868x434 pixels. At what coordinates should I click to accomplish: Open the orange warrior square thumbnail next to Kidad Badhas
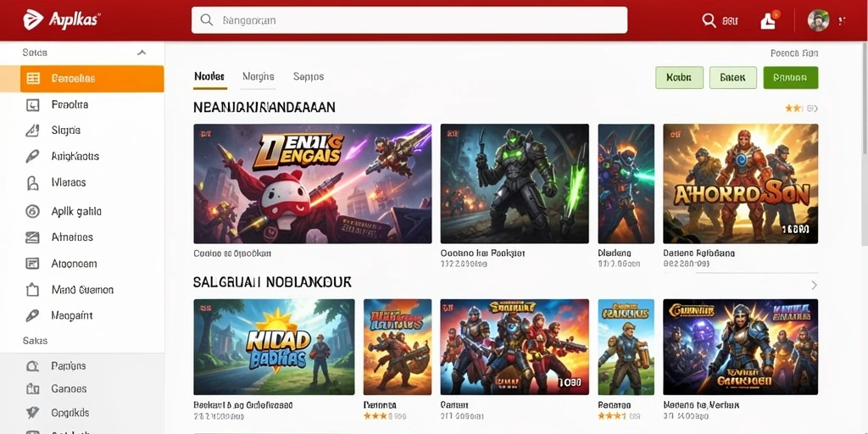[x=398, y=347]
